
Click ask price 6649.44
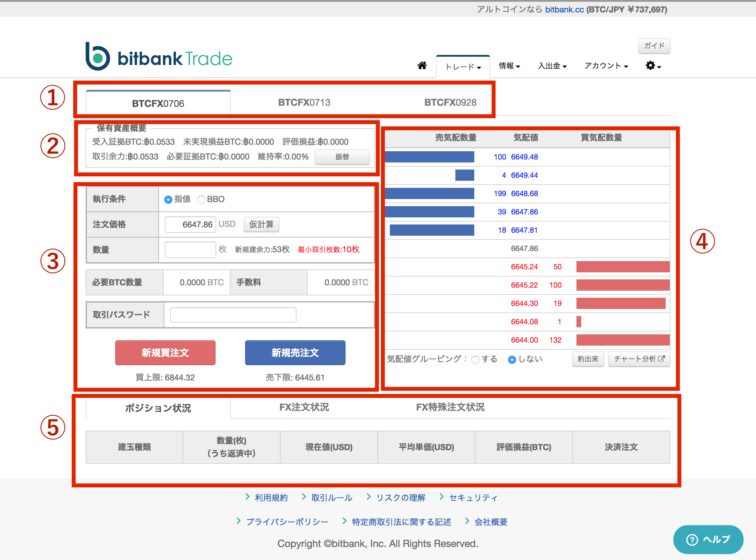[x=524, y=175]
